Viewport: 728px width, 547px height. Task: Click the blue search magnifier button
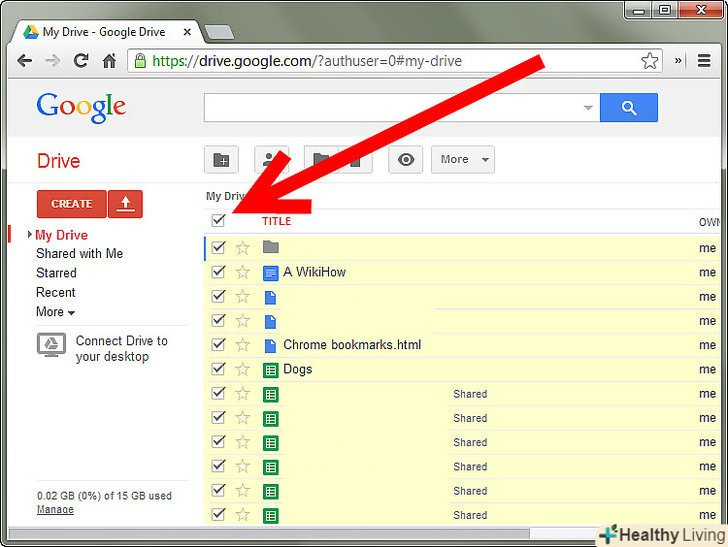pos(629,108)
